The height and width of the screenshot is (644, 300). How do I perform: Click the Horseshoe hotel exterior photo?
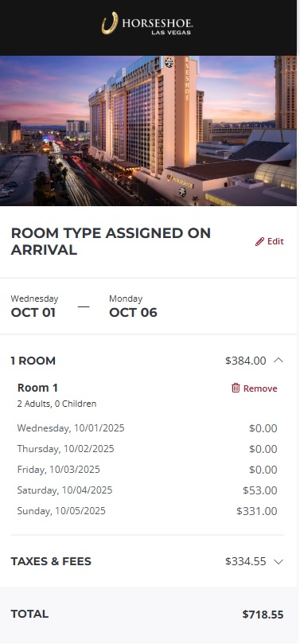point(148,131)
